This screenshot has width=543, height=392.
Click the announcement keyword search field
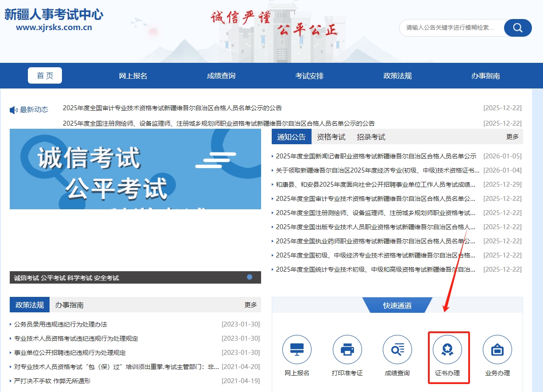(x=451, y=28)
